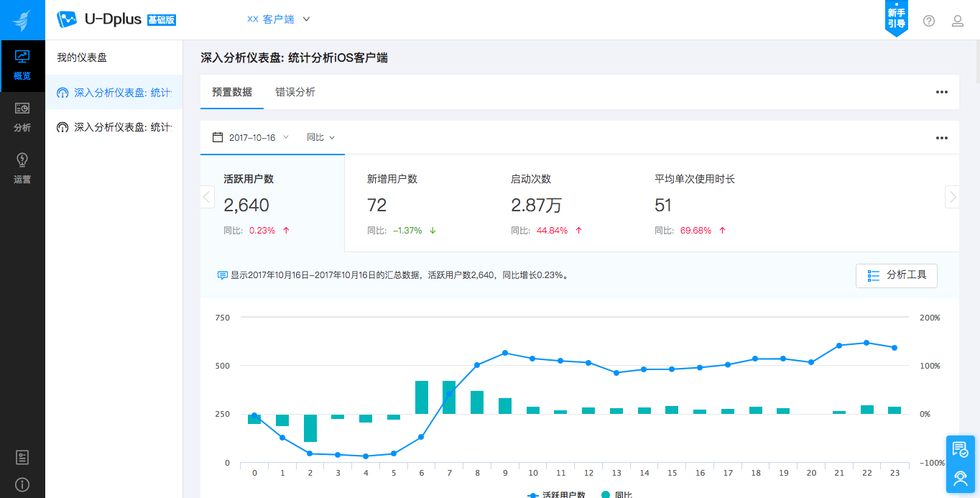This screenshot has height=498, width=980.
Task: Click the user account icon in top bar
Action: point(957,20)
